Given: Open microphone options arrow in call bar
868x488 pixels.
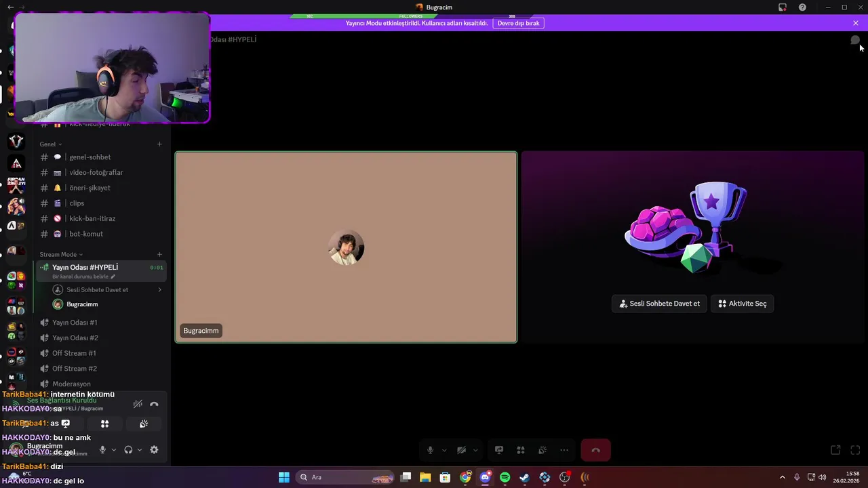Looking at the screenshot, I should 444,450.
